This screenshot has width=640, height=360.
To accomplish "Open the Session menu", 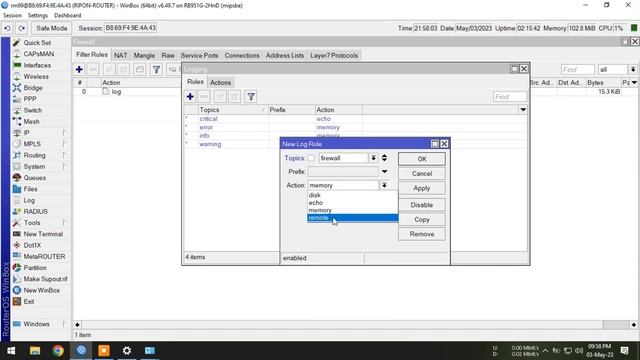I will point(12,16).
